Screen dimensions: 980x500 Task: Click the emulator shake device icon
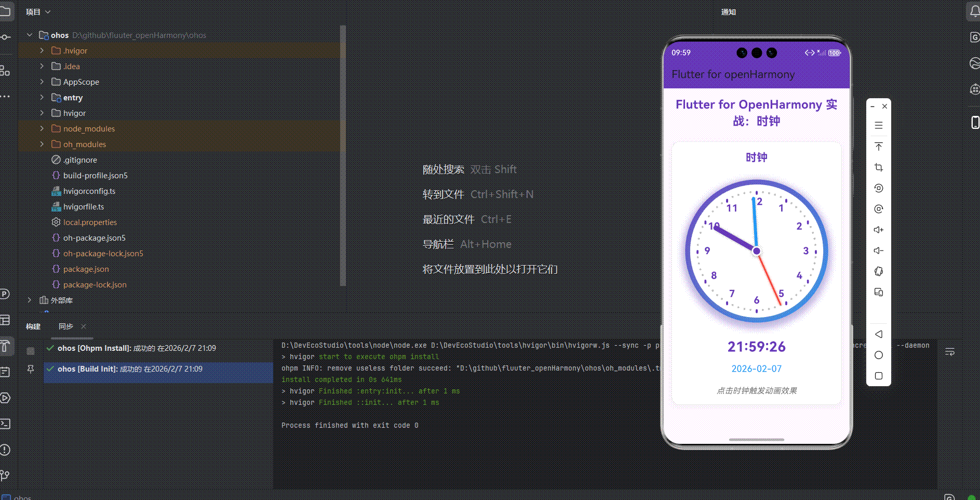[879, 271]
